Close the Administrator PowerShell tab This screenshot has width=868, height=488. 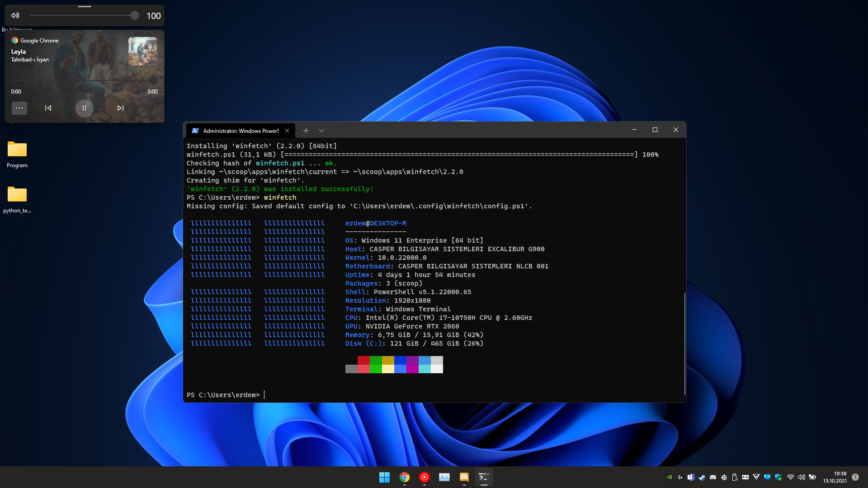click(287, 131)
